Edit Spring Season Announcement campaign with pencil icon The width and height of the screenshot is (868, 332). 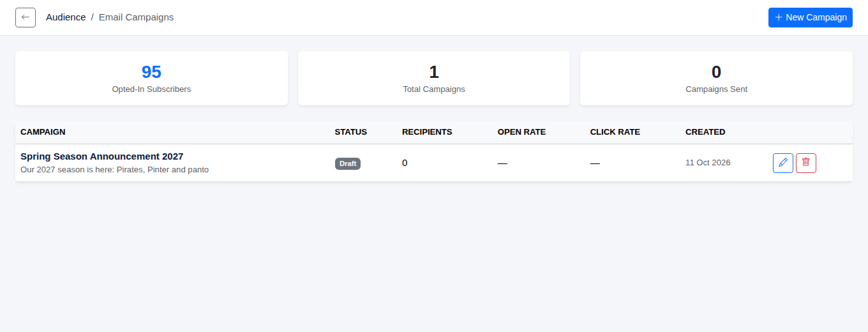coord(783,163)
